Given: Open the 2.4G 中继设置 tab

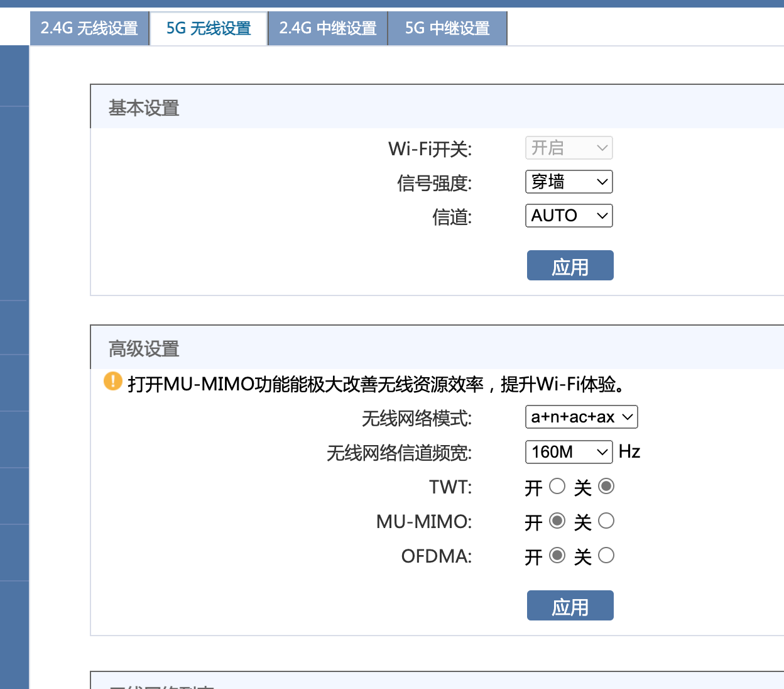Looking at the screenshot, I should [x=328, y=28].
